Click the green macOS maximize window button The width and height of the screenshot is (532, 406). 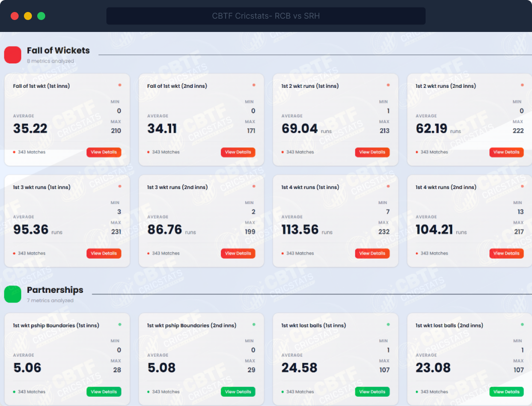[x=41, y=16]
